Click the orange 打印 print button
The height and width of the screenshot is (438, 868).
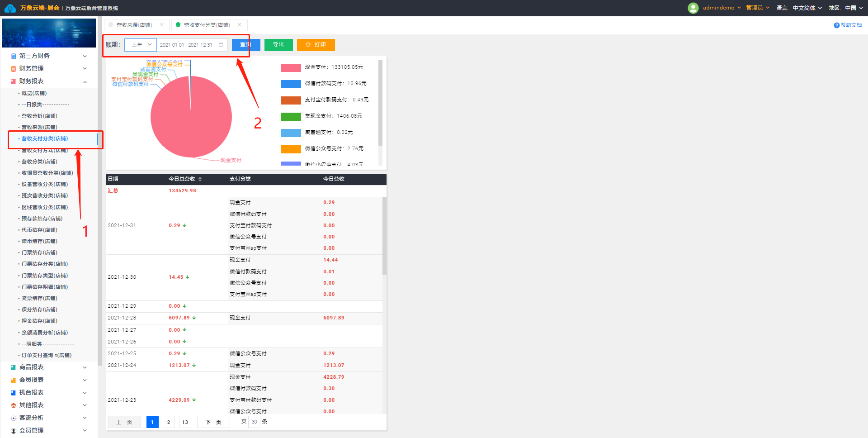316,45
